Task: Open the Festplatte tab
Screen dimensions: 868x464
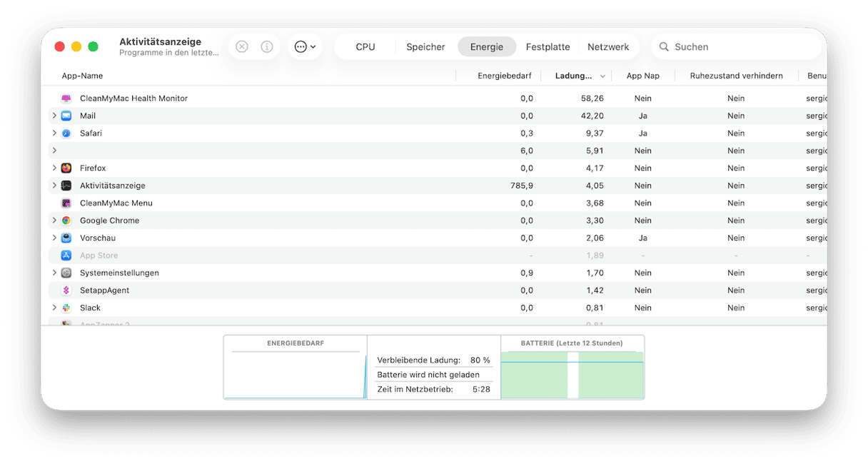Action: (x=547, y=47)
